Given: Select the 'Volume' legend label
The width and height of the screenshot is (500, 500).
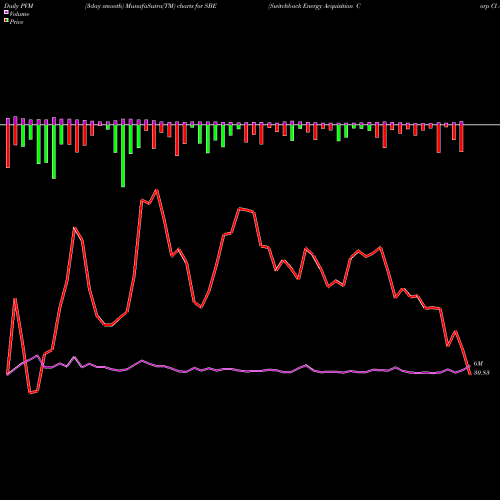Looking at the screenshot, I should (19, 14).
